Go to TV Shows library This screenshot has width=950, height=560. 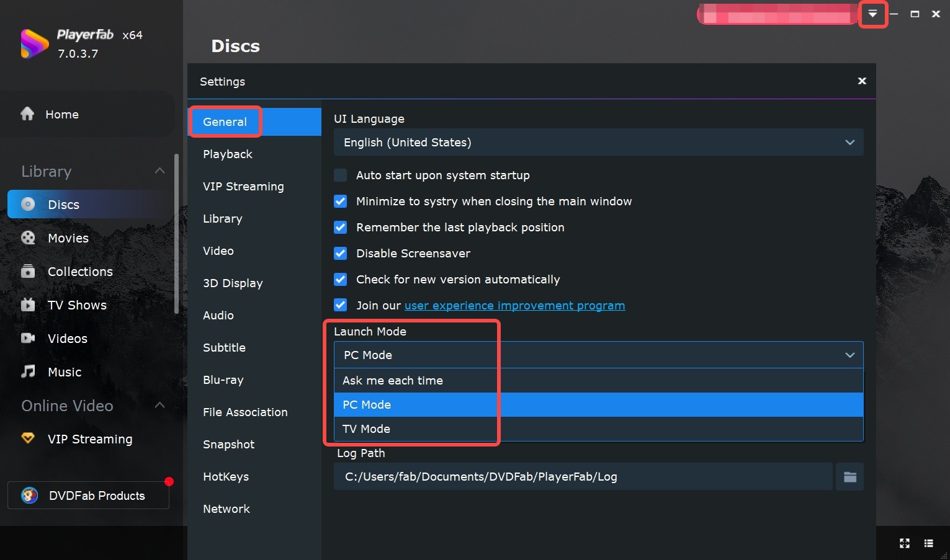coord(76,305)
